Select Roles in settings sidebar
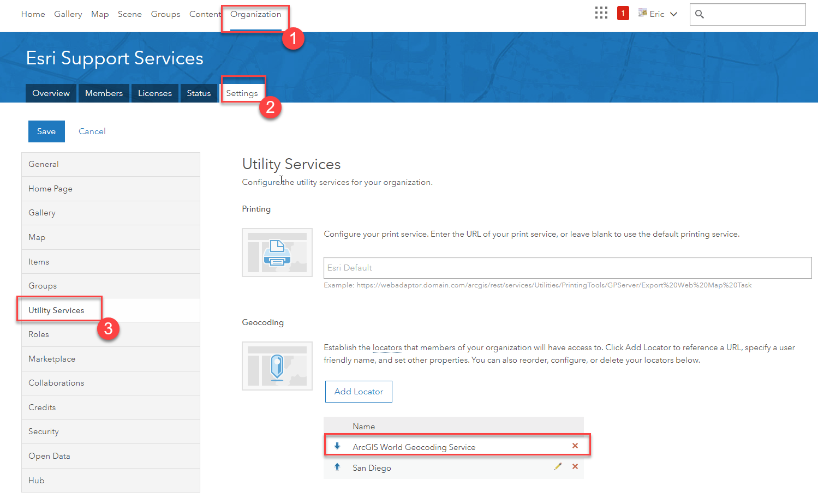The height and width of the screenshot is (504, 818). click(x=111, y=334)
